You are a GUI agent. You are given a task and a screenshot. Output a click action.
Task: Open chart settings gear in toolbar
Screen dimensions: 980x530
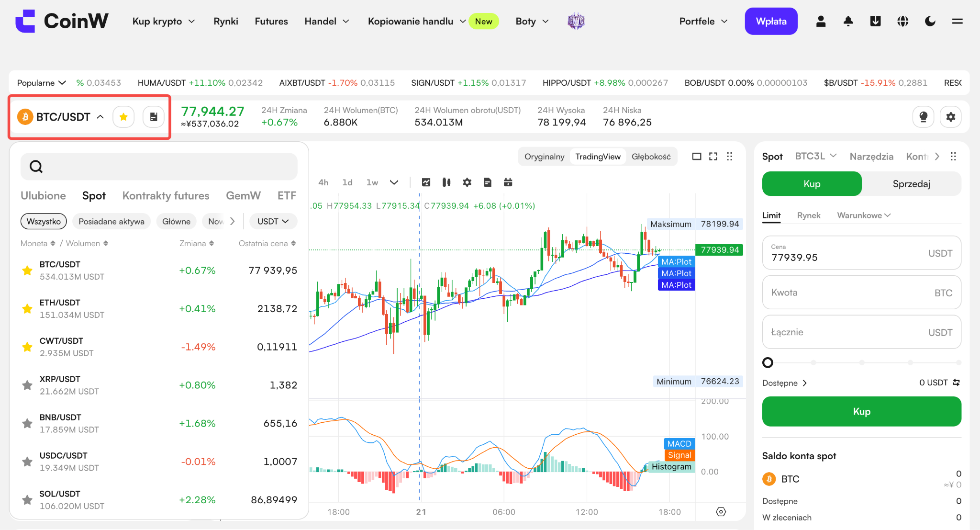coord(467,182)
